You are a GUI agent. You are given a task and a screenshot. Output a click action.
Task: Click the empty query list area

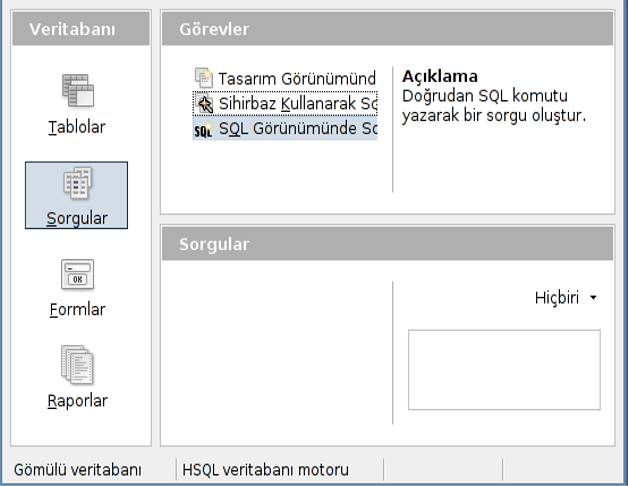tap(276, 360)
